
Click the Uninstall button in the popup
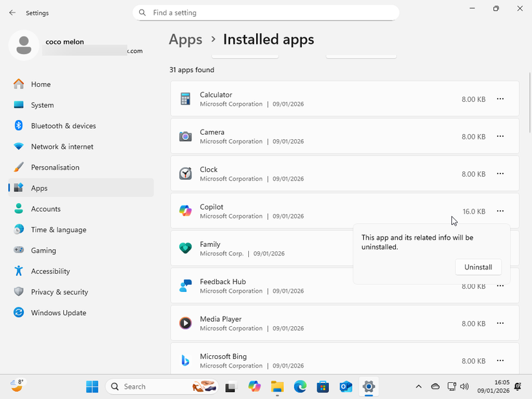[x=478, y=267]
